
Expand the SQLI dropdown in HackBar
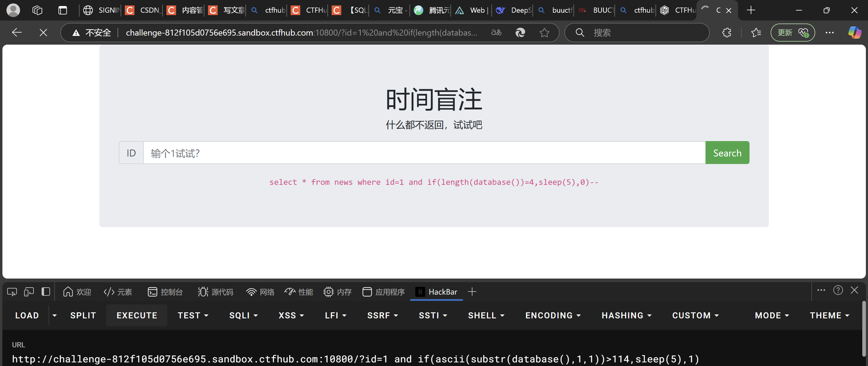pos(243,315)
